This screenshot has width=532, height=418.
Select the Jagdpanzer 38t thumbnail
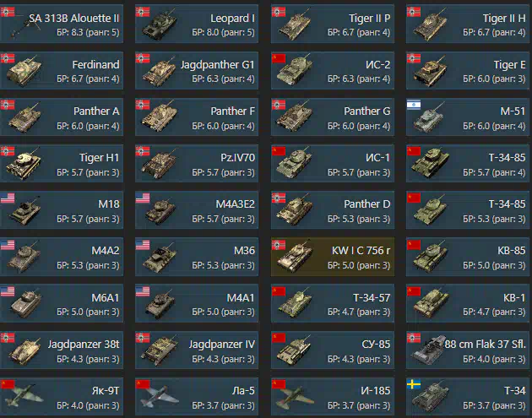(24, 350)
